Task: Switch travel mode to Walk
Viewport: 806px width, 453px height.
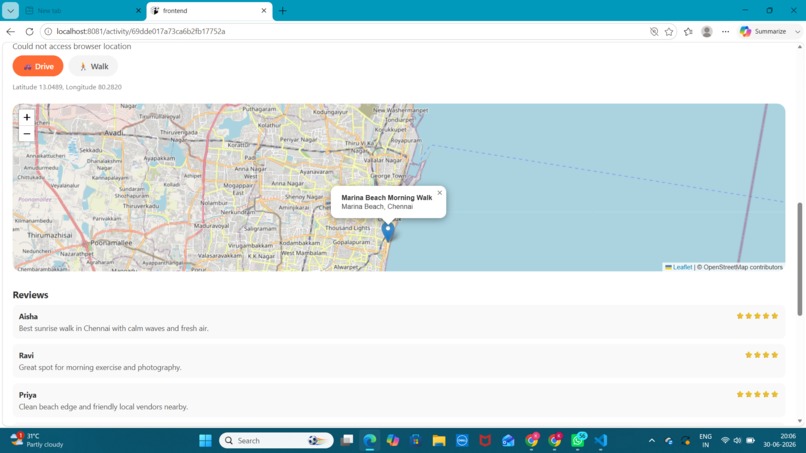Action: tap(93, 66)
